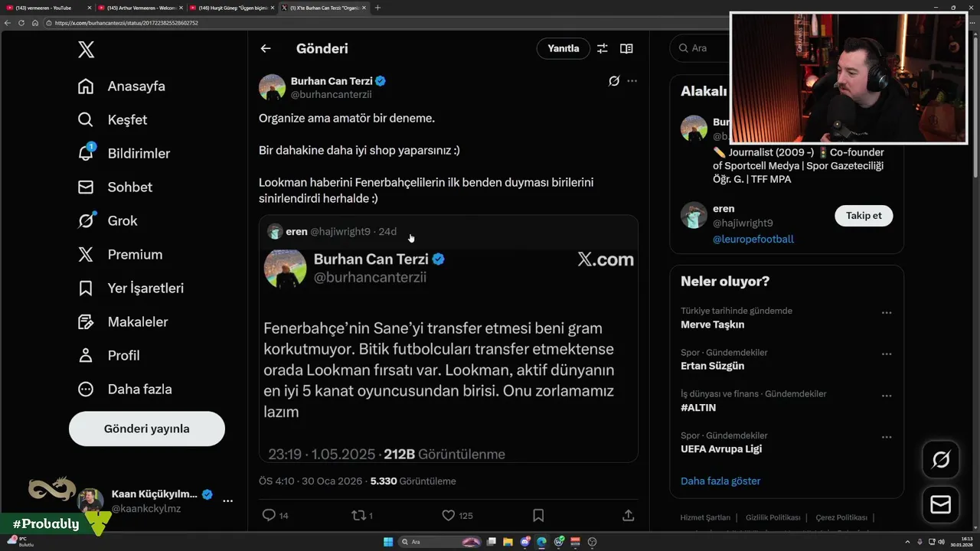This screenshot has width=980, height=551.
Task: Open the Merve Taşkın trending topic
Action: coord(712,324)
